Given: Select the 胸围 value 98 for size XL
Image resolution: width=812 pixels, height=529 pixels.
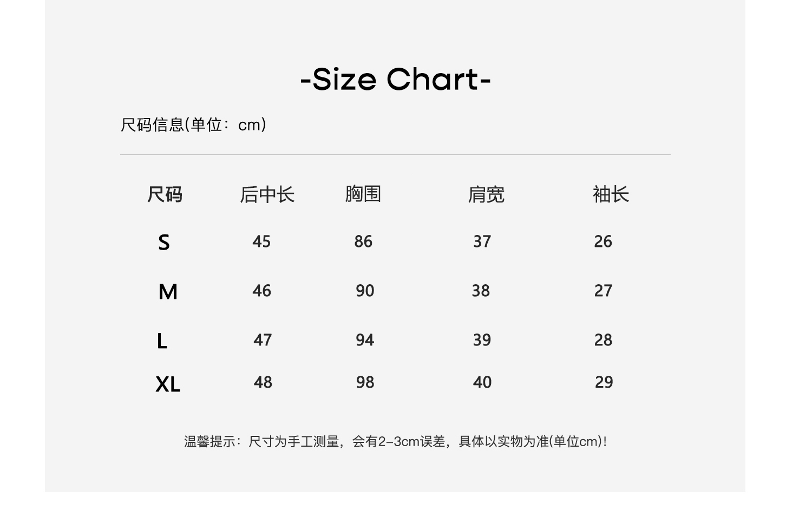Looking at the screenshot, I should (365, 382).
